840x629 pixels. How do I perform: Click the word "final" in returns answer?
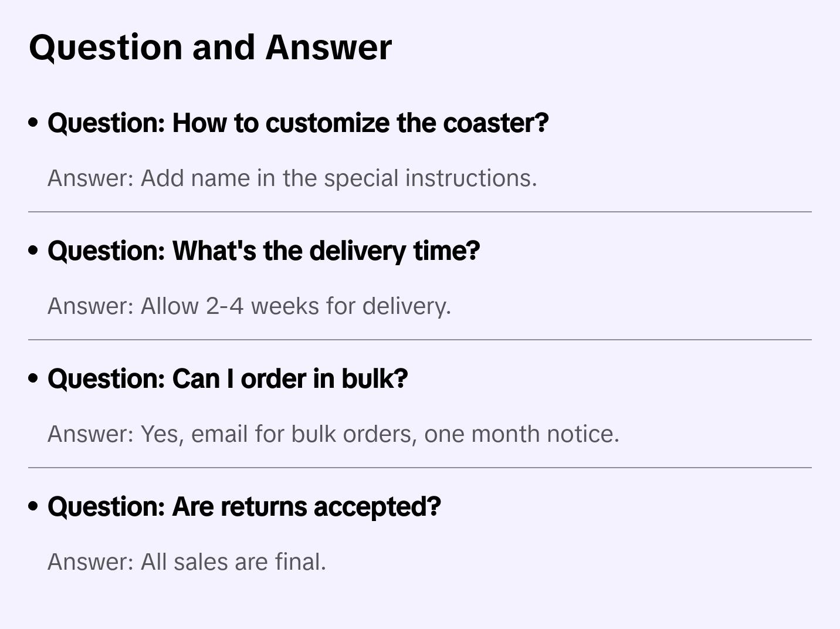(x=300, y=562)
